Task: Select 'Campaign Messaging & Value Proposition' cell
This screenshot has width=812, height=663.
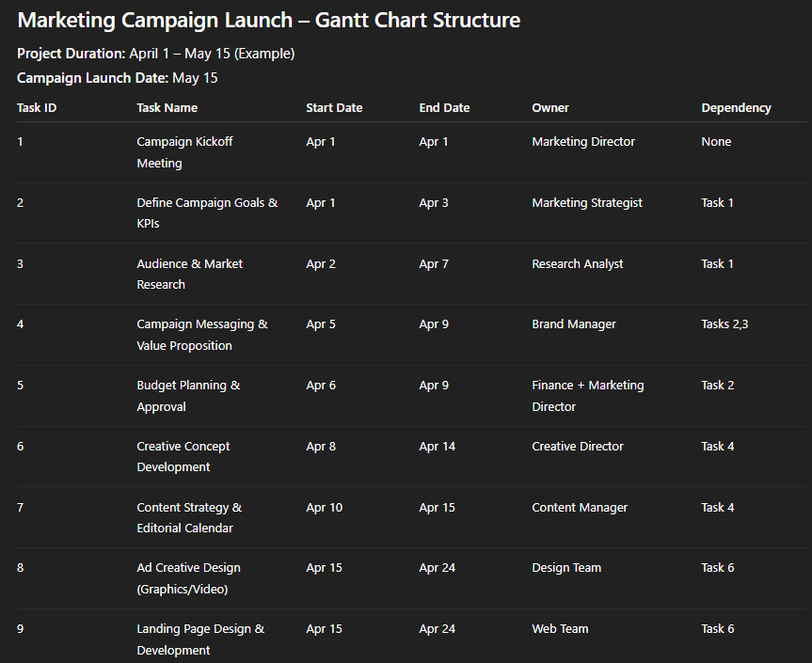Action: [202, 335]
